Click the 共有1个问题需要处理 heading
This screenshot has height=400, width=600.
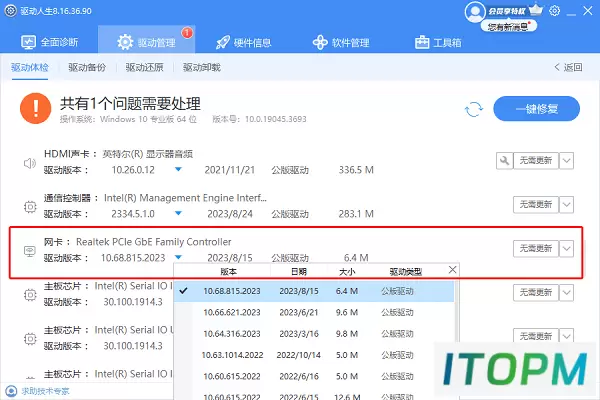point(130,103)
